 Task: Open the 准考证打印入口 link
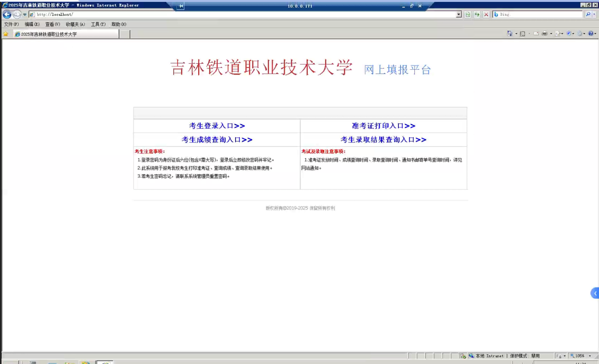point(383,126)
